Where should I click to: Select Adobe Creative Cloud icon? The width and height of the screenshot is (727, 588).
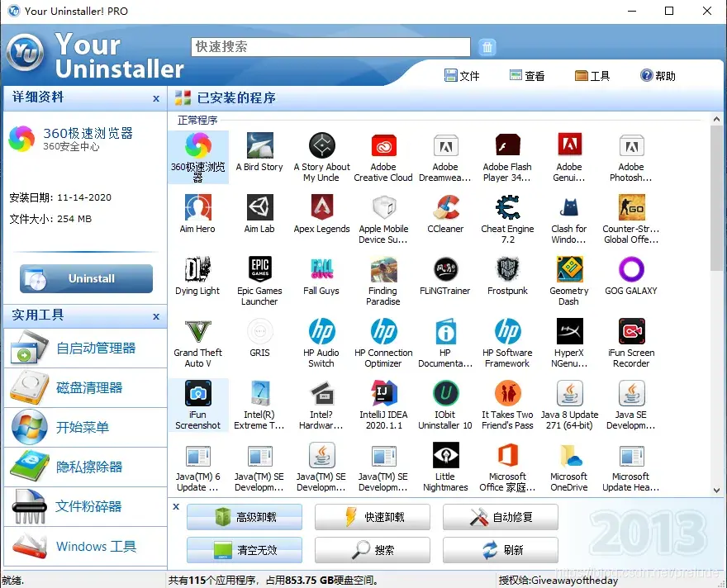coord(383,145)
